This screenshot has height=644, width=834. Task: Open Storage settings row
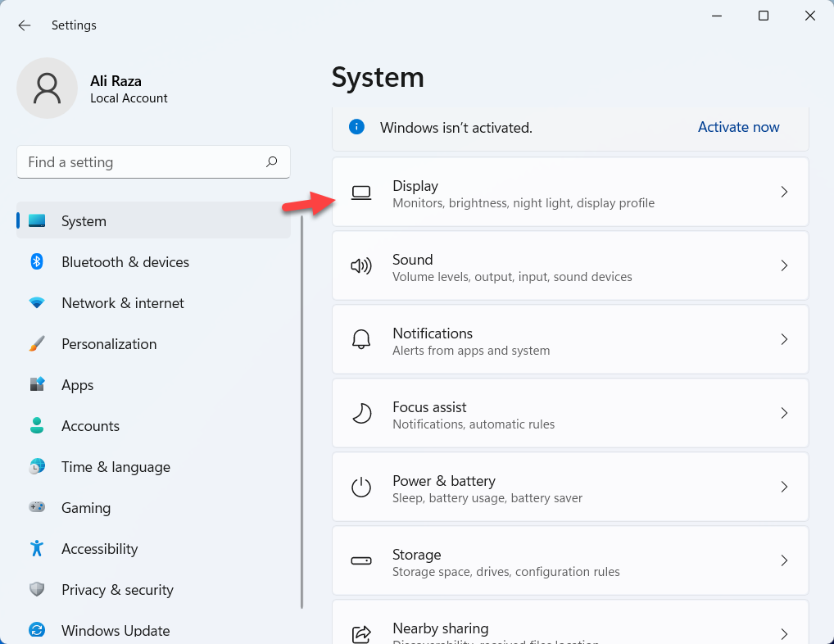(569, 561)
